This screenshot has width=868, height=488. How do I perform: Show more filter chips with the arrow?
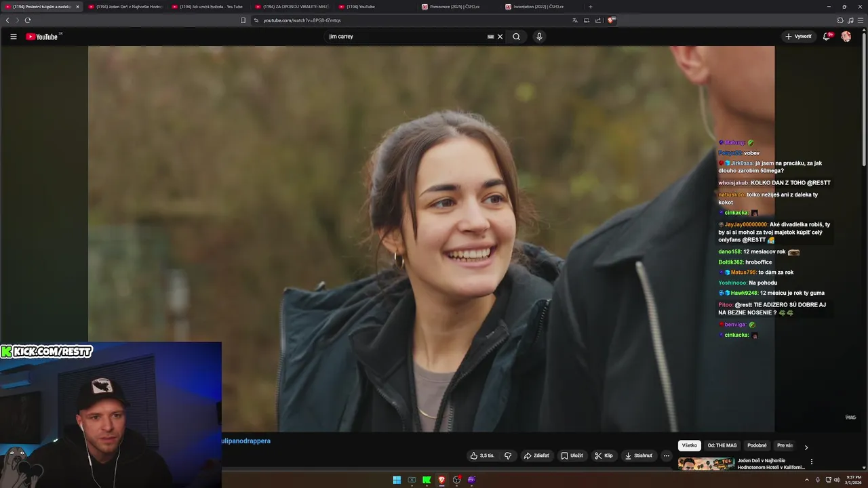pos(806,447)
